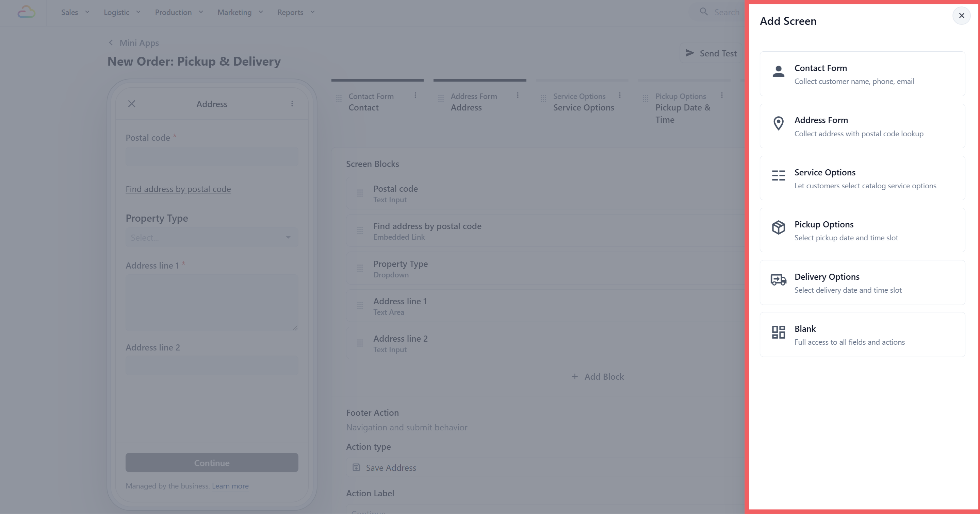This screenshot has height=514, width=980.
Task: Click the Address line 1 text area
Action: pos(212,303)
